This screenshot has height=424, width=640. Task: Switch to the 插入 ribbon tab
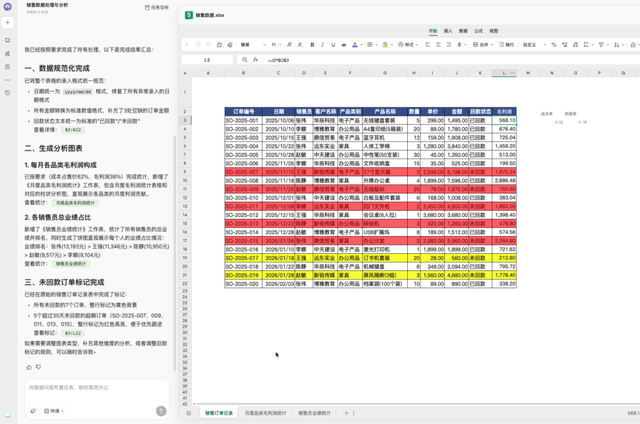coord(448,31)
